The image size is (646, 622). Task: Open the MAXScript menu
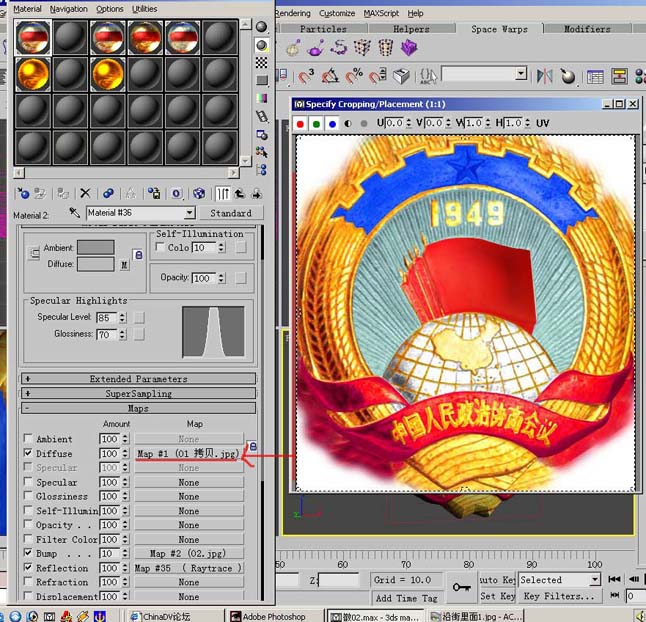point(381,14)
